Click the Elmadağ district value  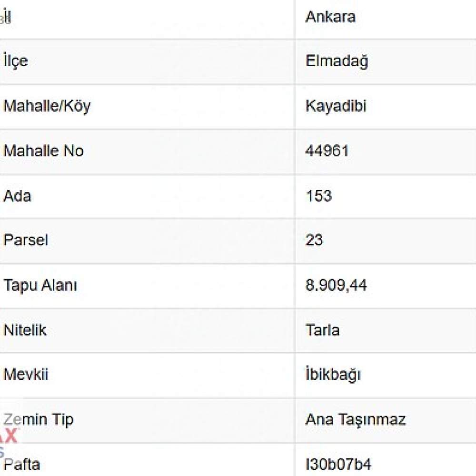[337, 61]
